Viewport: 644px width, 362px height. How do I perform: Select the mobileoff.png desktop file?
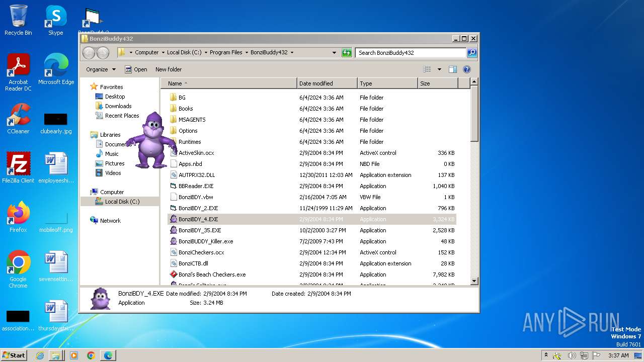(x=56, y=222)
